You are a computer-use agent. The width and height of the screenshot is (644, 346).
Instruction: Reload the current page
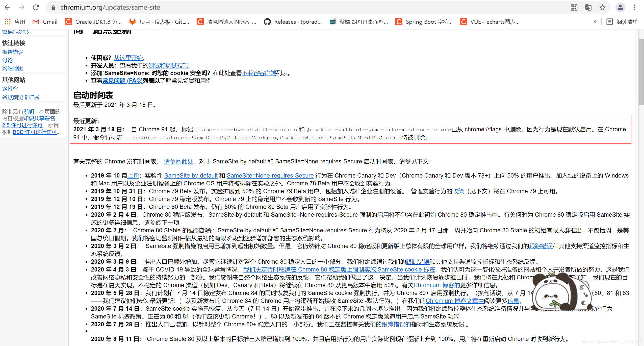tap(36, 7)
